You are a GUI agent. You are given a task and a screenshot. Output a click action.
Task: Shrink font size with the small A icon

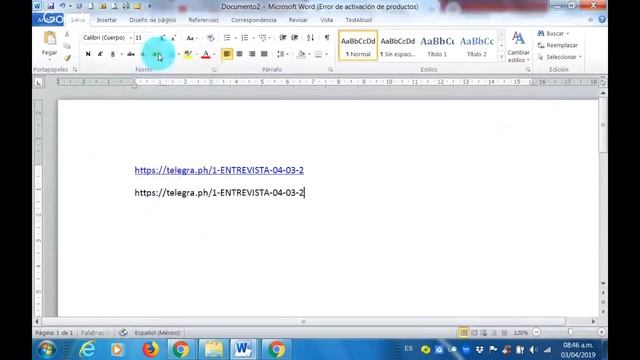tap(173, 38)
